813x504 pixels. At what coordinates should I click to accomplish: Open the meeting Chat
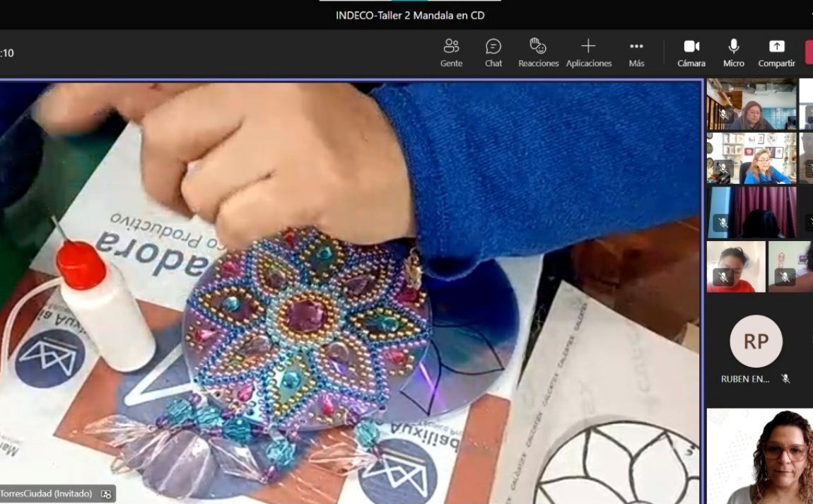click(x=493, y=52)
